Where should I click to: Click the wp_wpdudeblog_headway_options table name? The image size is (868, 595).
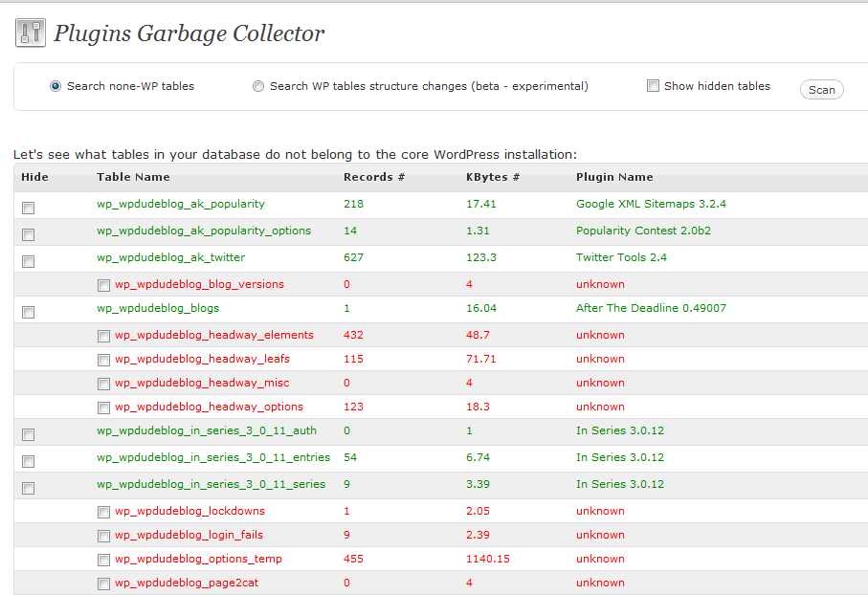click(210, 407)
